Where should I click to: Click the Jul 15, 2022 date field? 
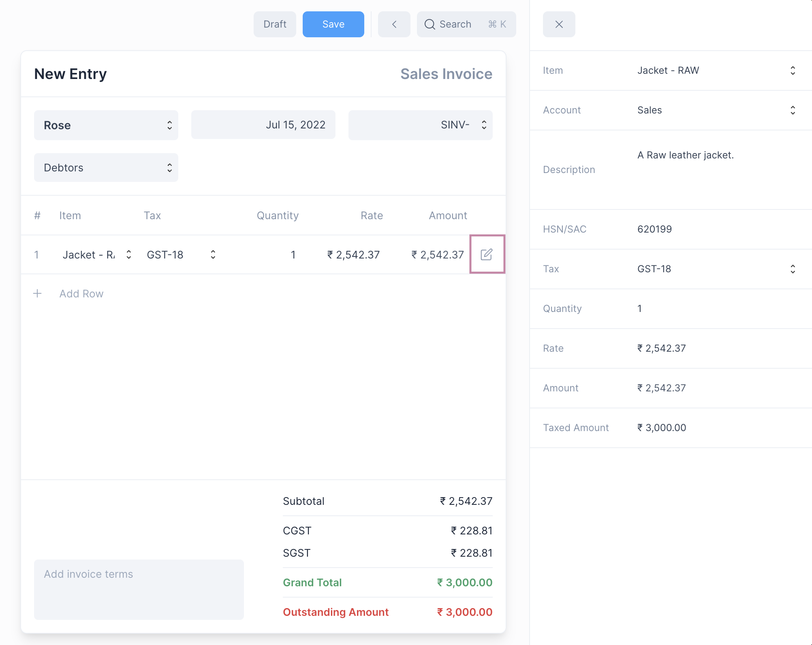[263, 125]
